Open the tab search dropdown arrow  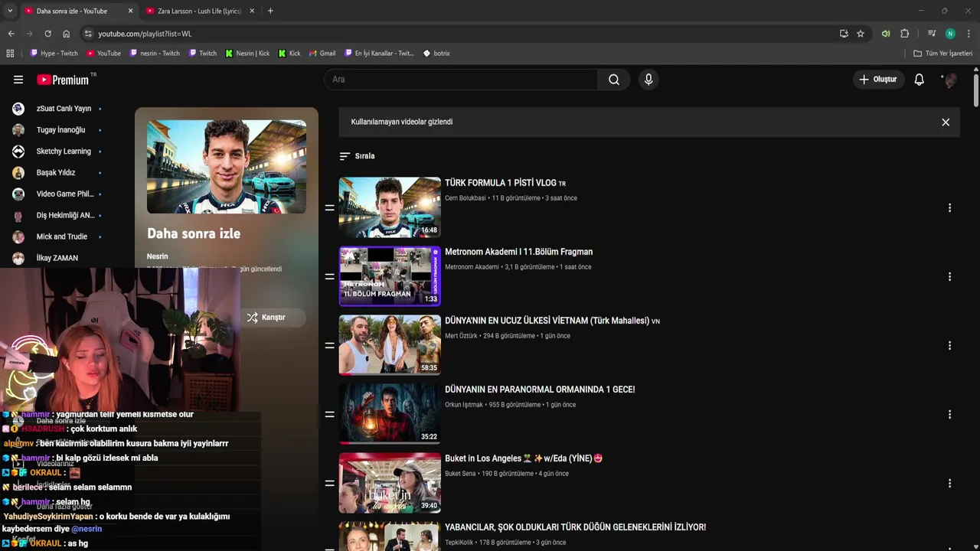coord(10,11)
